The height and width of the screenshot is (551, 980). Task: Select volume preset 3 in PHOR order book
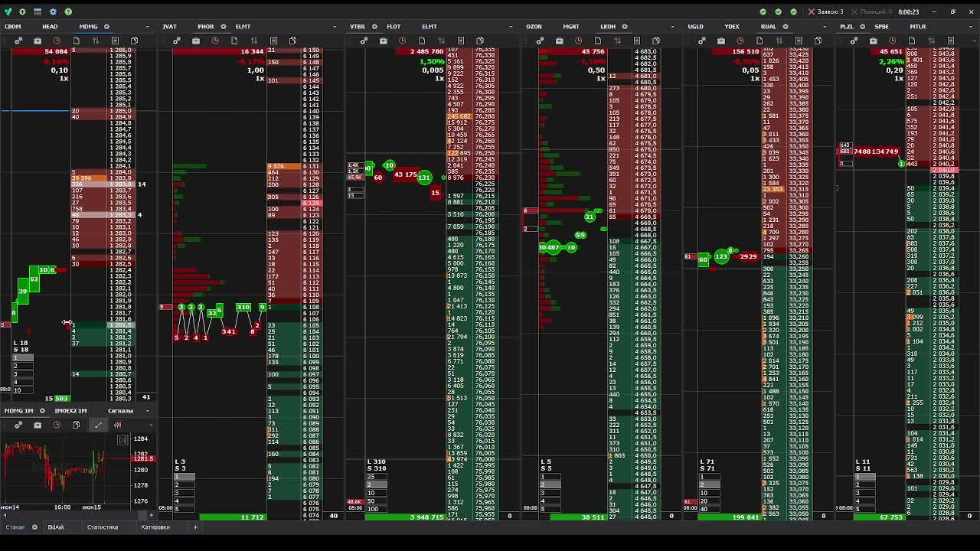[185, 494]
